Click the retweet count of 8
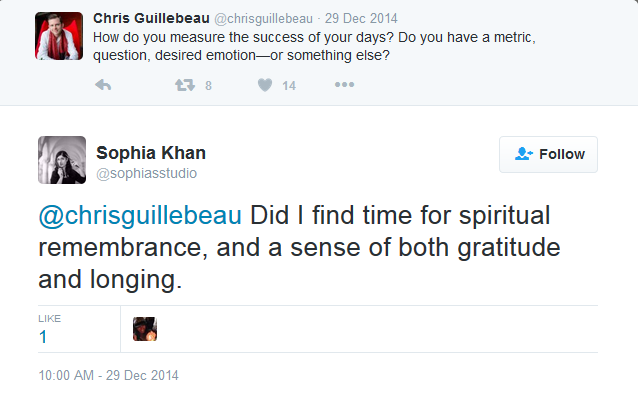638x393 pixels. (208, 86)
